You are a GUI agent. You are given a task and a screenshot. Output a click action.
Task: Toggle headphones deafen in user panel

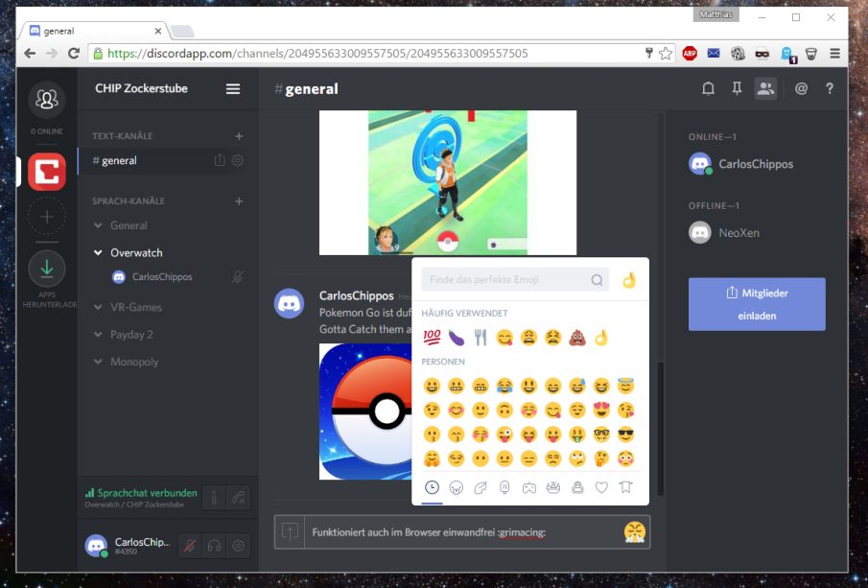pyautogui.click(x=214, y=546)
